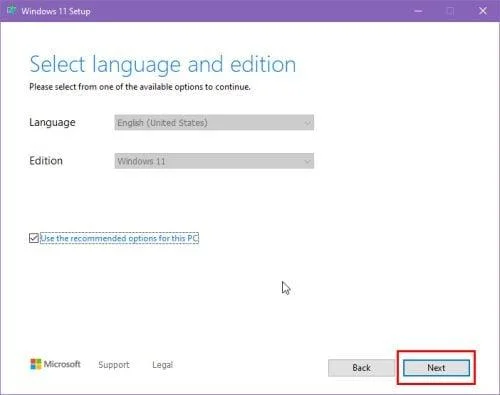Click the Edition field label
The image size is (500, 395).
46,161
